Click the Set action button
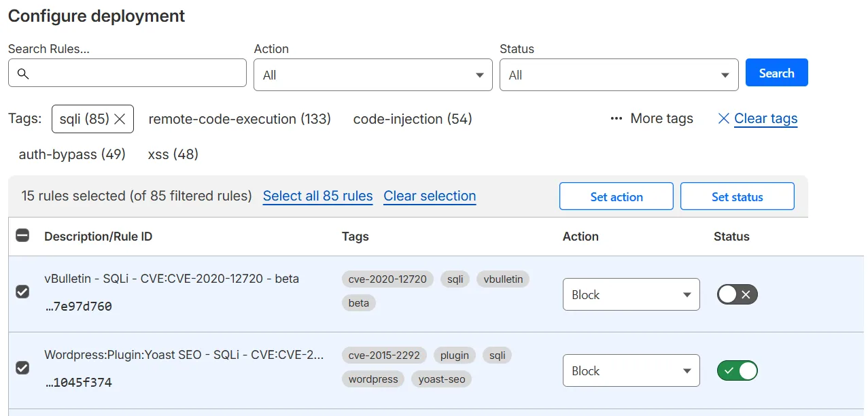This screenshot has width=868, height=416. pos(616,196)
